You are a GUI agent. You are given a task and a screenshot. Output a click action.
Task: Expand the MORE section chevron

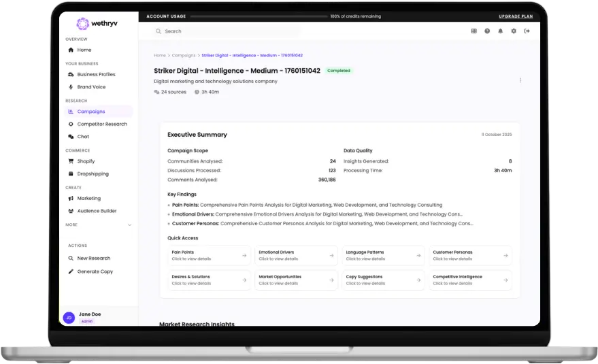point(130,225)
